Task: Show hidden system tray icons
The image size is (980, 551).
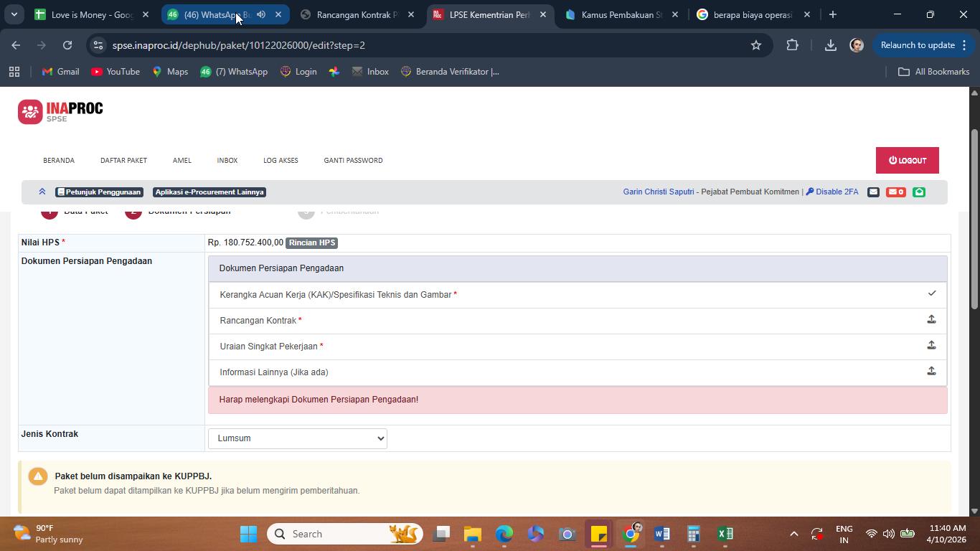Action: (x=793, y=534)
